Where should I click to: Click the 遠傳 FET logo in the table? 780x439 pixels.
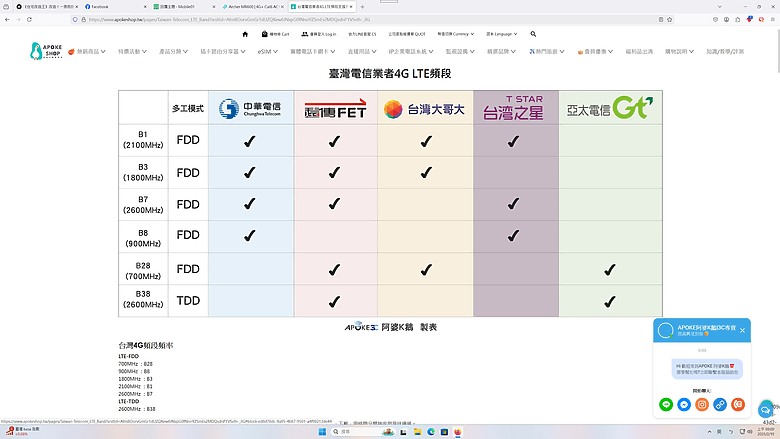click(335, 108)
